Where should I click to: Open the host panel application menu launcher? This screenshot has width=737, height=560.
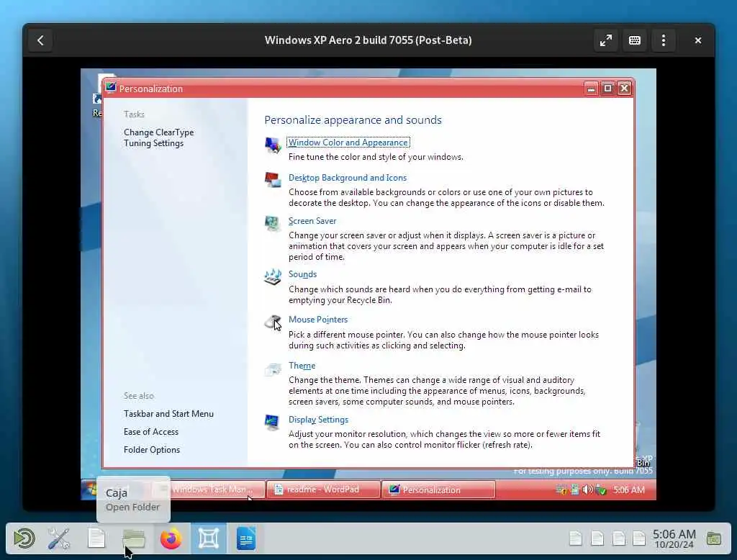click(24, 538)
